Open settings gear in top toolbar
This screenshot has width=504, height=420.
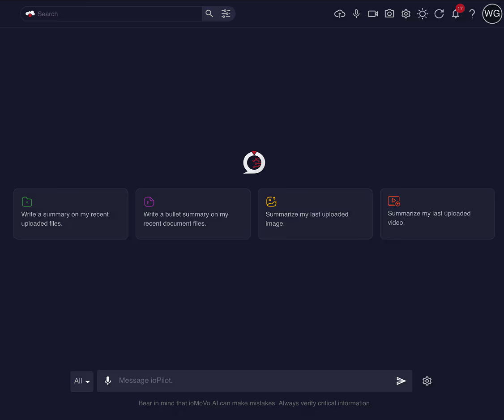(x=406, y=14)
